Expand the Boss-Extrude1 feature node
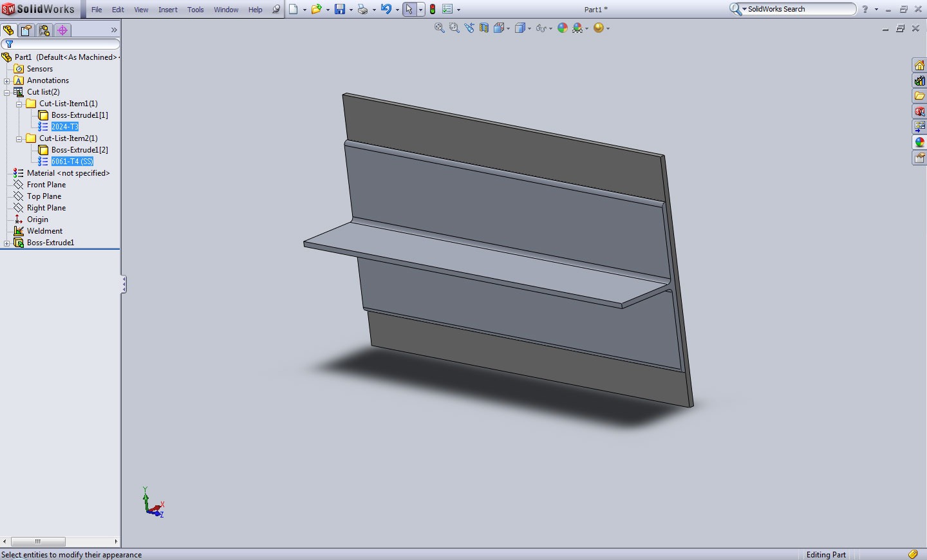 click(7, 243)
